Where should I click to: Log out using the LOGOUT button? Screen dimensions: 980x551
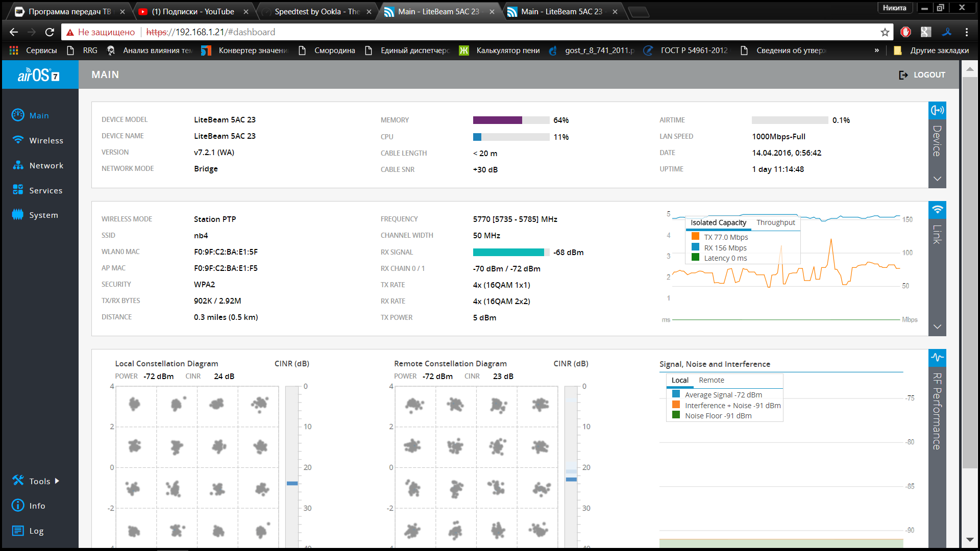pos(922,74)
